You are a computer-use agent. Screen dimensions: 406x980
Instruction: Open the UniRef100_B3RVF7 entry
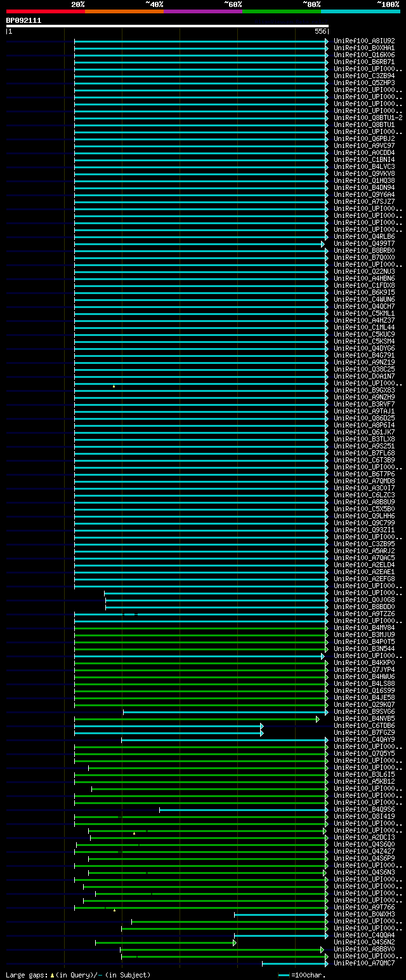pos(364,405)
